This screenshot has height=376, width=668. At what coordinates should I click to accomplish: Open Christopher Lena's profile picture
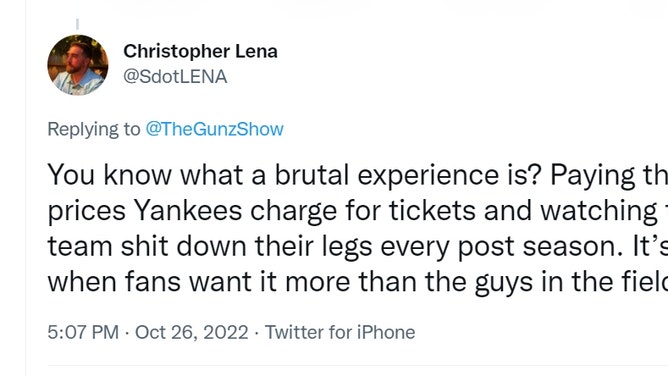pyautogui.click(x=78, y=65)
